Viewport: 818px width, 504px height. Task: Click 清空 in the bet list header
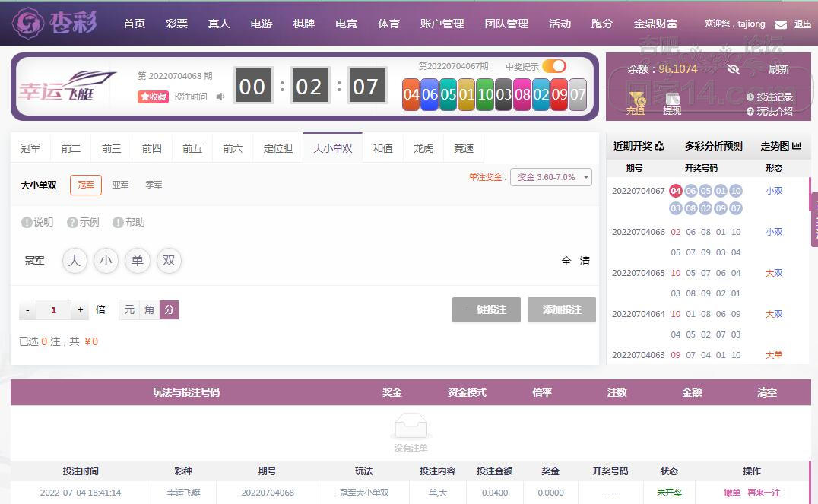(x=767, y=392)
